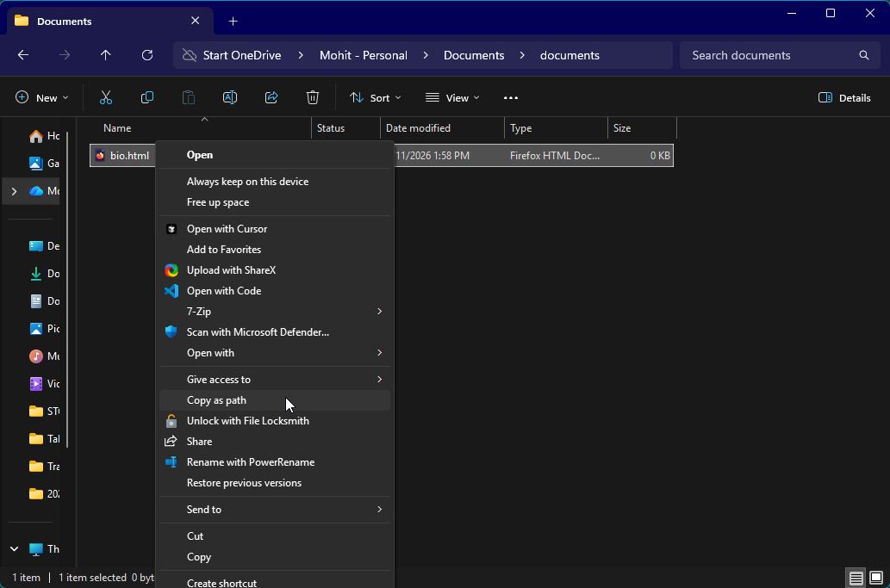Click the refresh button in the address bar
Viewport: 890px width, 588px height.
pos(147,55)
